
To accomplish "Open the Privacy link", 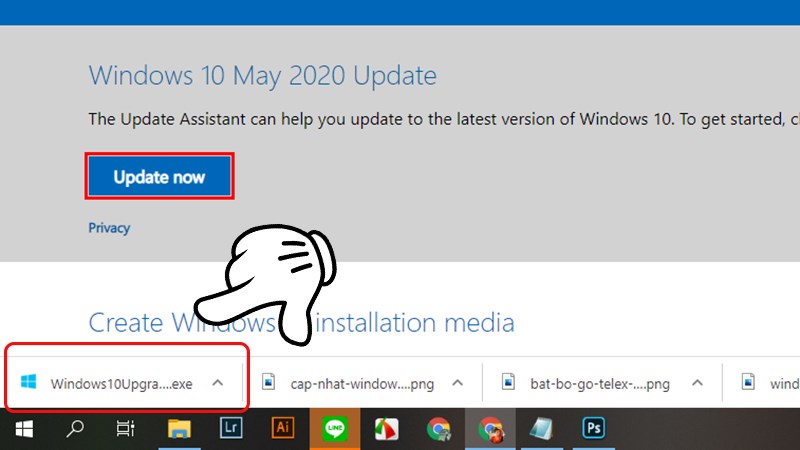I will [109, 228].
